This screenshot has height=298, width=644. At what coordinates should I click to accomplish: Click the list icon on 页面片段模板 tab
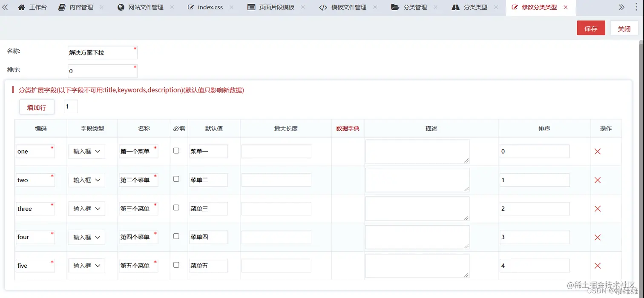251,7
